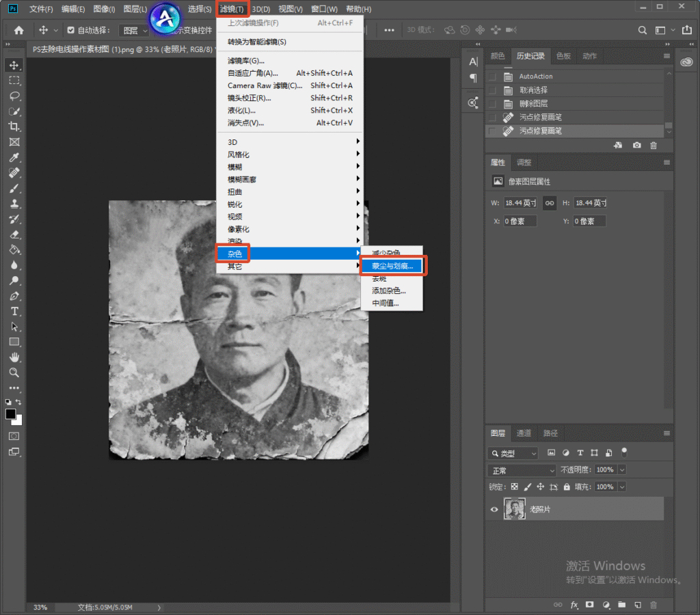This screenshot has height=615, width=700.
Task: Open Camera Raw 滤镜 entry
Action: pos(290,85)
